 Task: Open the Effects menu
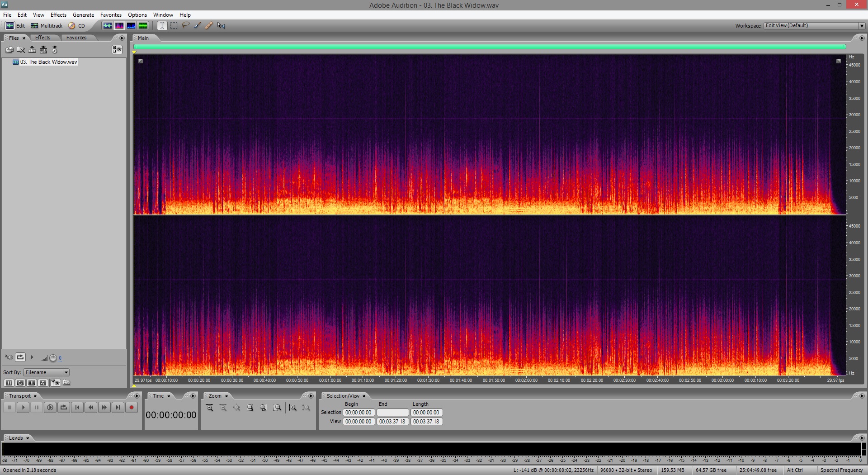click(58, 15)
